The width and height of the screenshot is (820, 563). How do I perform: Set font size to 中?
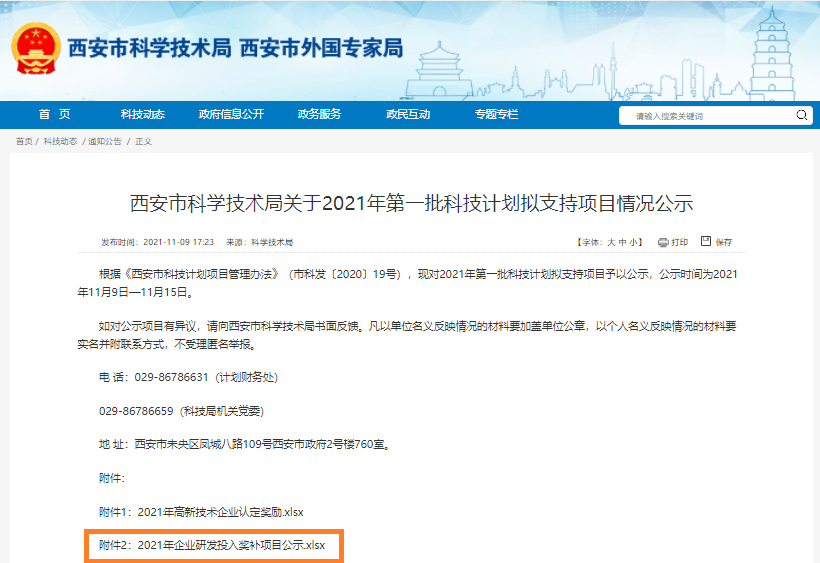tap(622, 243)
